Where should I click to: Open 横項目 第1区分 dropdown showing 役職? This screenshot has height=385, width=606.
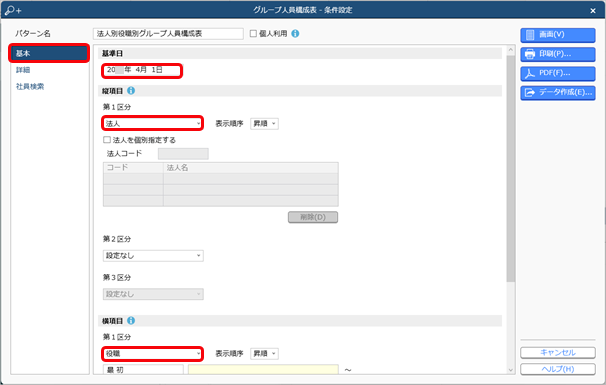(153, 353)
